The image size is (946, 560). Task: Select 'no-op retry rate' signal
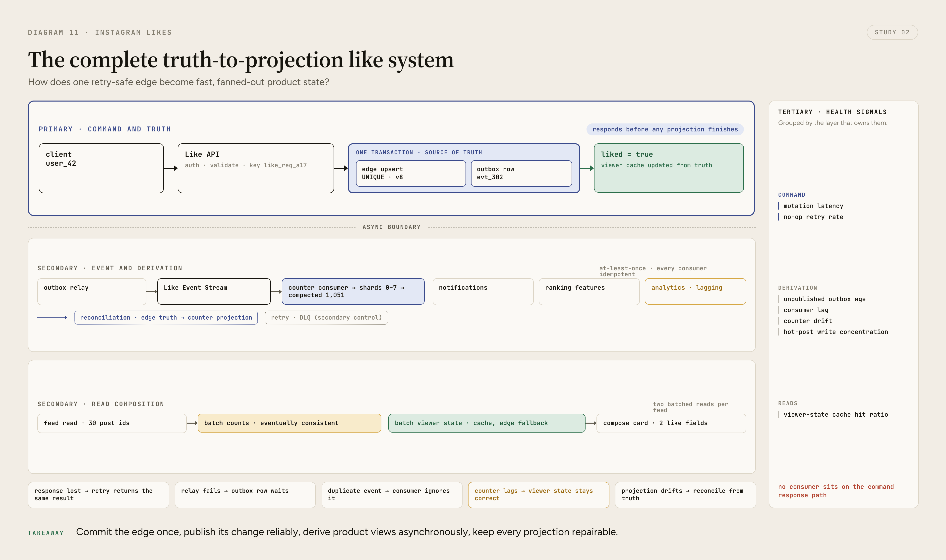point(813,217)
